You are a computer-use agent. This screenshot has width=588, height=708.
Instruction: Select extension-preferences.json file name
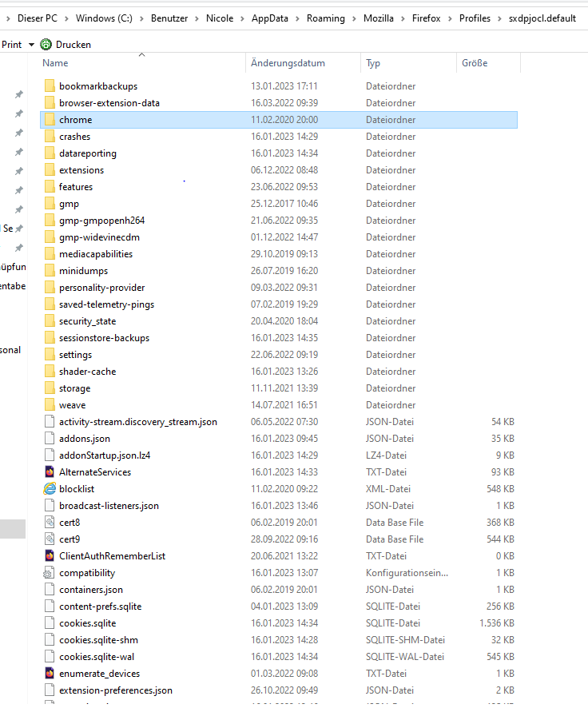click(116, 690)
